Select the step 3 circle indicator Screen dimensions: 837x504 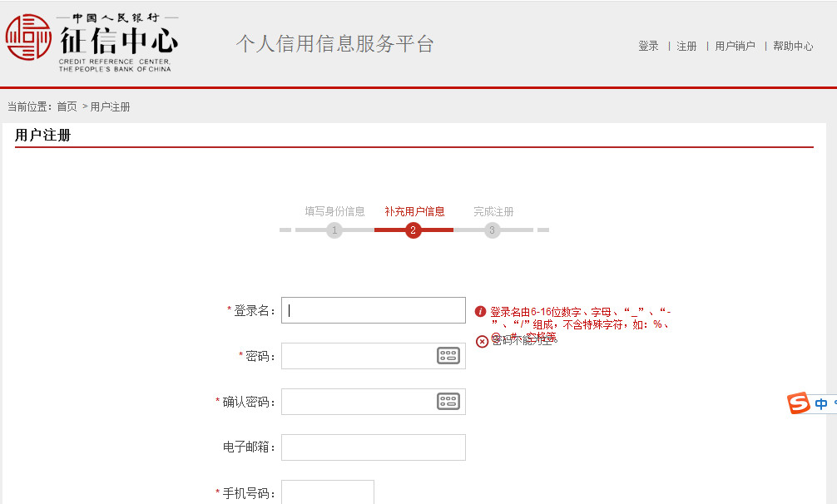pyautogui.click(x=493, y=230)
